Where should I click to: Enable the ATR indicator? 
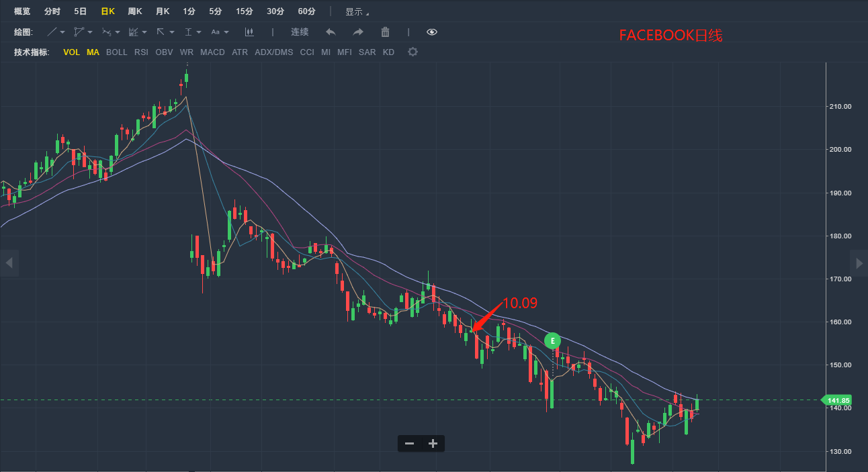coord(240,52)
